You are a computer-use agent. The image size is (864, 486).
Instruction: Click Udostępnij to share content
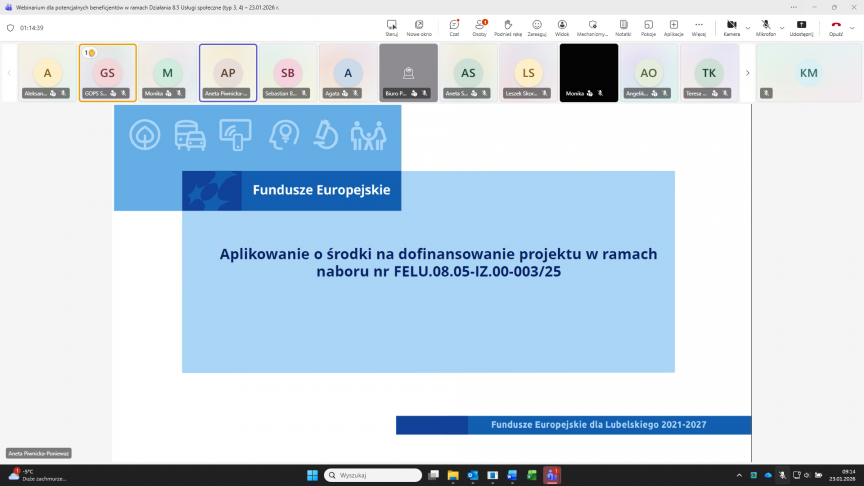tap(801, 26)
